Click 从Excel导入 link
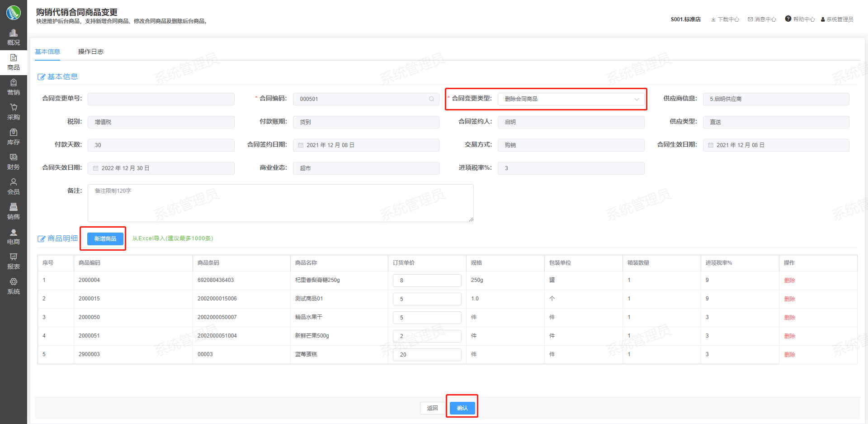 [173, 238]
